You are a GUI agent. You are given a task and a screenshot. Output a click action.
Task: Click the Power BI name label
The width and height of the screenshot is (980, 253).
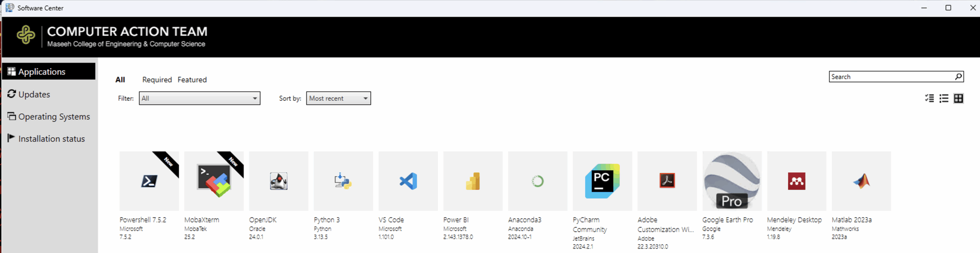pyautogui.click(x=456, y=220)
